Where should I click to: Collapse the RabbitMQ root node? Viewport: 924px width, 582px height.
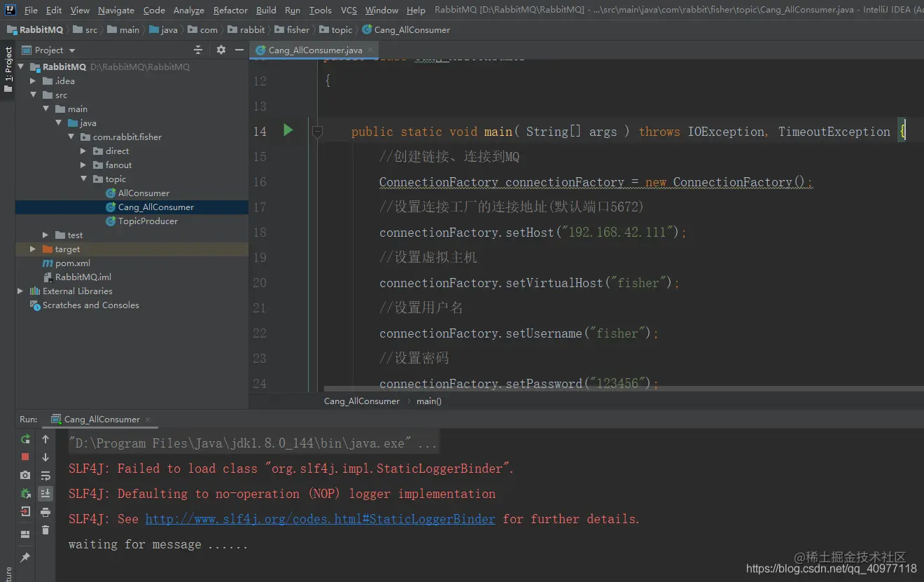[21, 67]
